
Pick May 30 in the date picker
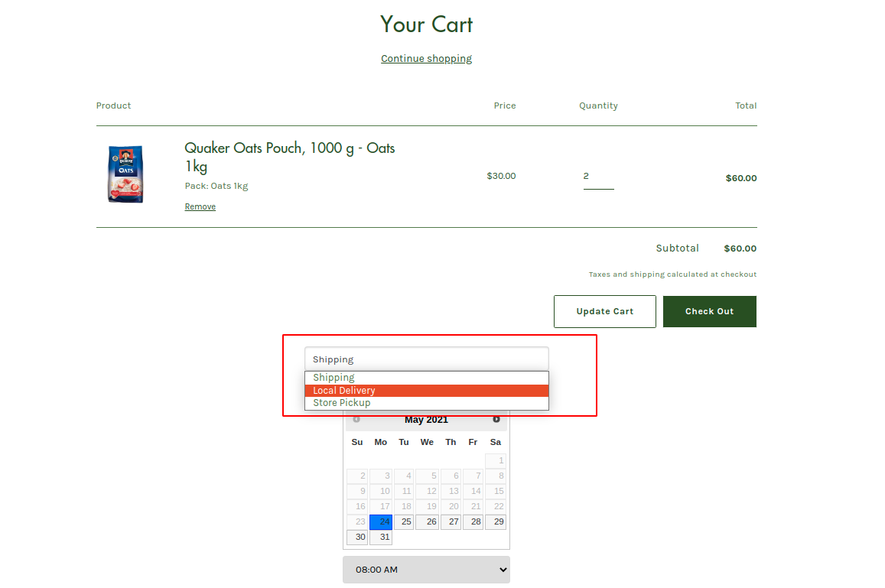(x=357, y=538)
